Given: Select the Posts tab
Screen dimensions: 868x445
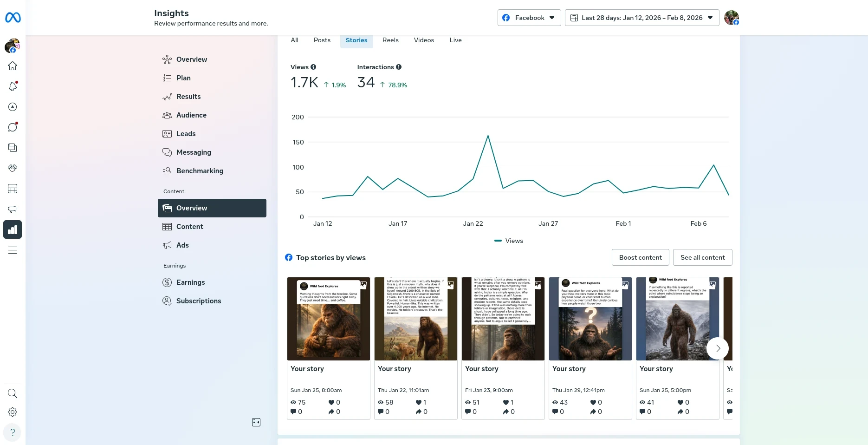Looking at the screenshot, I should [x=322, y=40].
